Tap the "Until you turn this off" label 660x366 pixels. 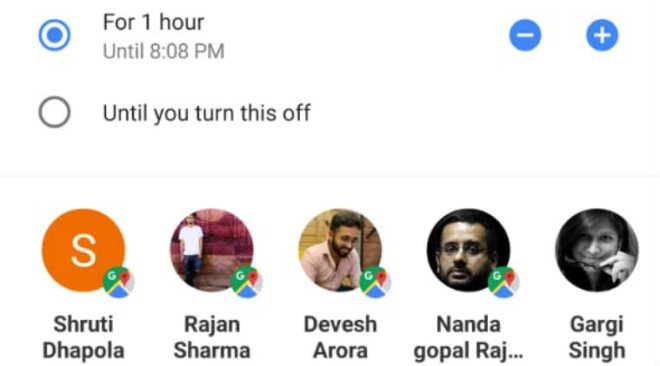click(x=207, y=113)
